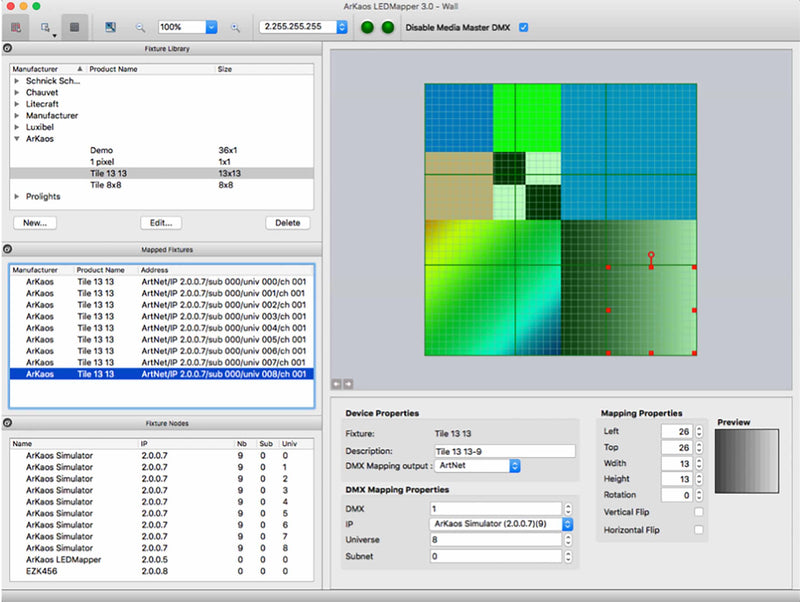800x602 pixels.
Task: Click the Preview gradient swatch
Action: click(746, 460)
